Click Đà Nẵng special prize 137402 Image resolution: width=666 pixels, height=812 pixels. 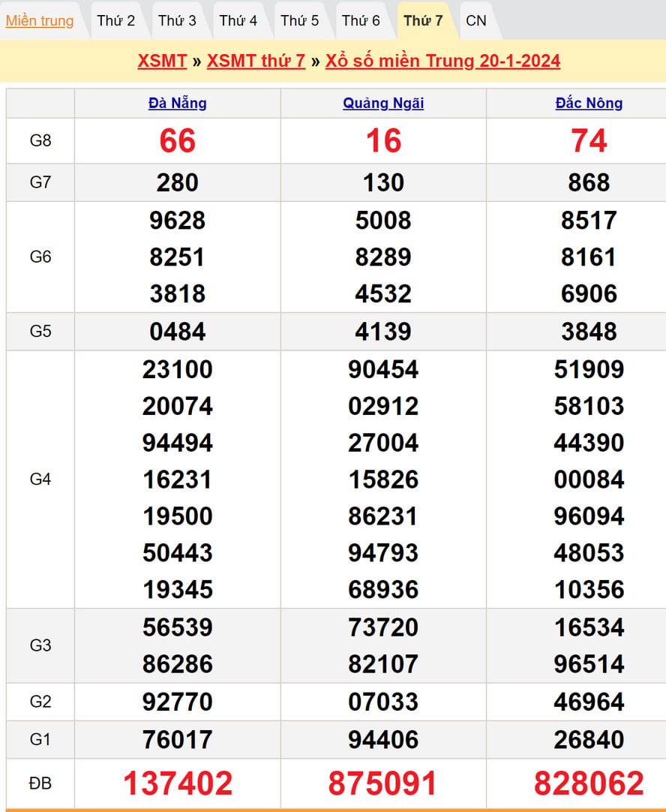[178, 783]
